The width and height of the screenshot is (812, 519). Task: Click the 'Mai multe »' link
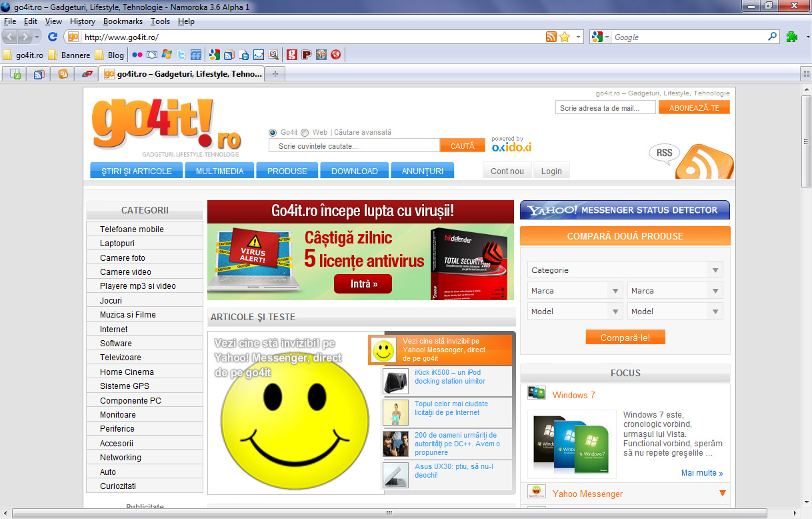(x=702, y=473)
